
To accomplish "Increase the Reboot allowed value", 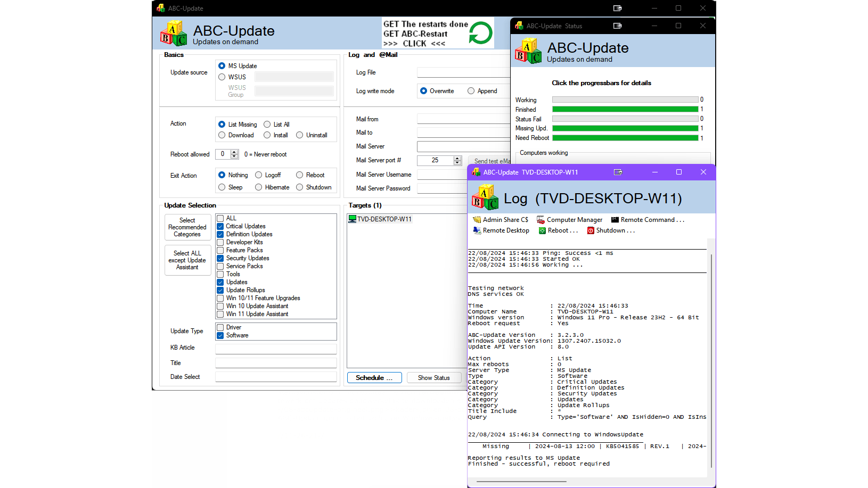I will tap(234, 152).
